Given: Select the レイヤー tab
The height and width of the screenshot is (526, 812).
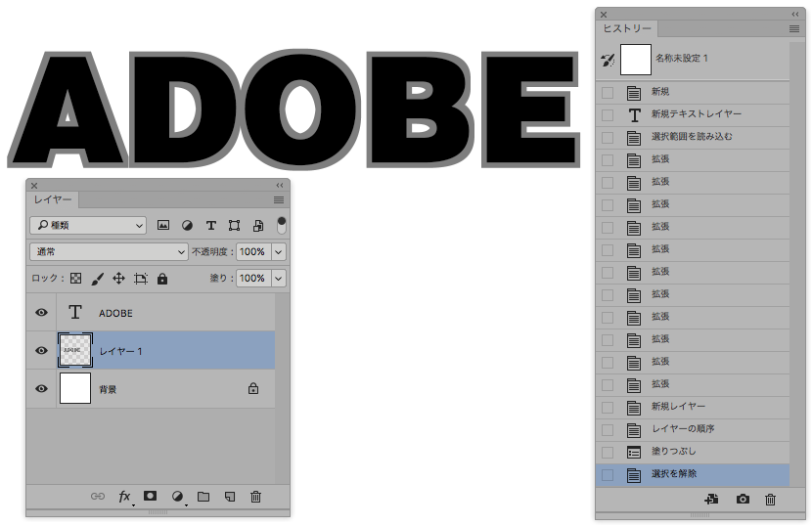Looking at the screenshot, I should pos(52,199).
